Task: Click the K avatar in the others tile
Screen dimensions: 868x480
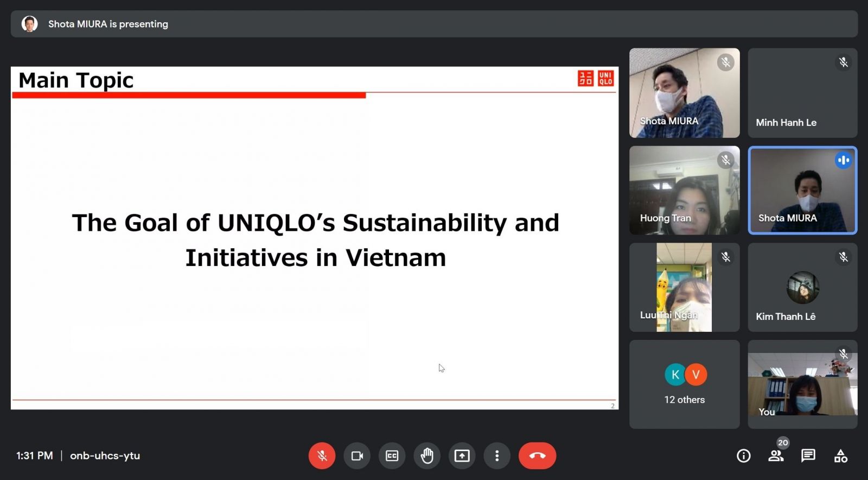Action: coord(675,374)
